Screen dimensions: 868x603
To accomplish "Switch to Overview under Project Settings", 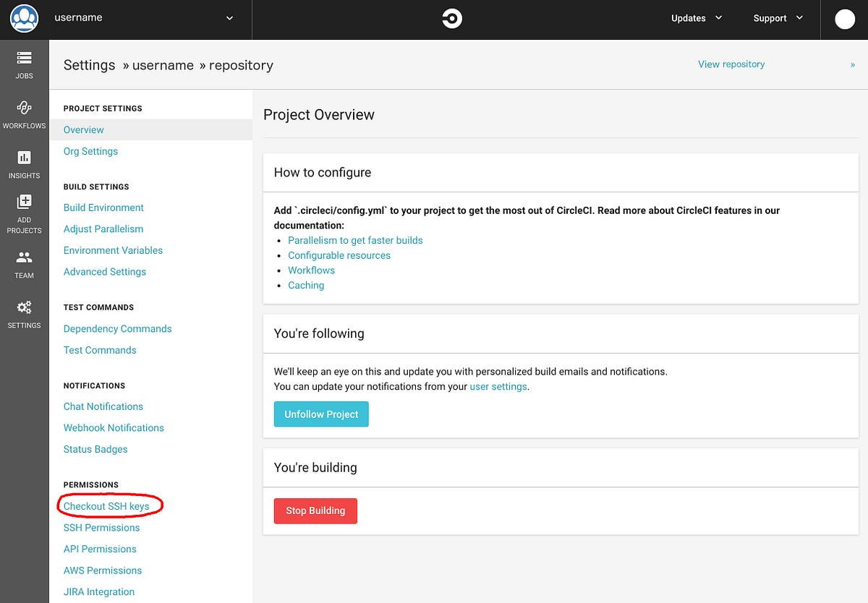I will 83,129.
